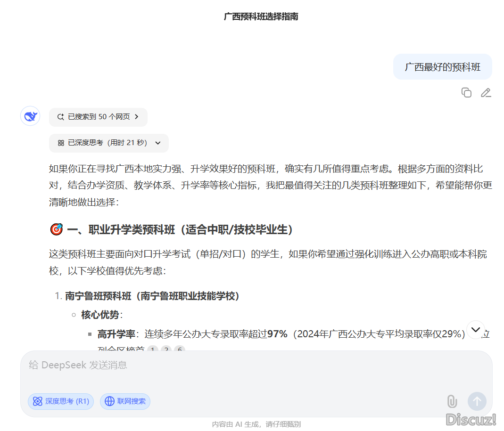
Task: Click the DeepSeek whale avatar
Action: point(30,116)
